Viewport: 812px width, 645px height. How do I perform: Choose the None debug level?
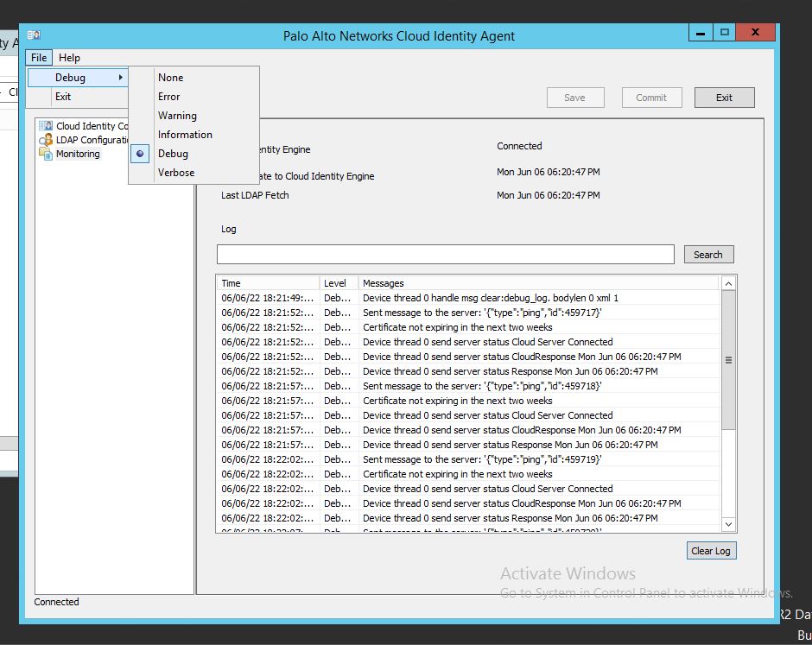click(170, 78)
